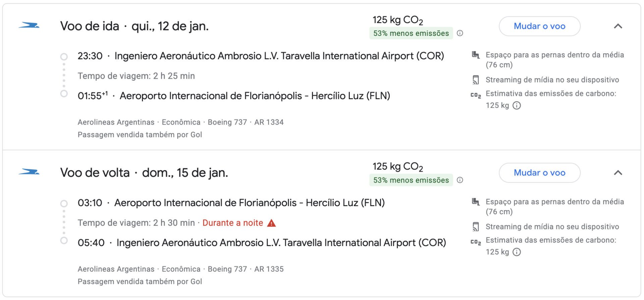Click the Durante a noite warning text
644x300 pixels.
pos(233,223)
